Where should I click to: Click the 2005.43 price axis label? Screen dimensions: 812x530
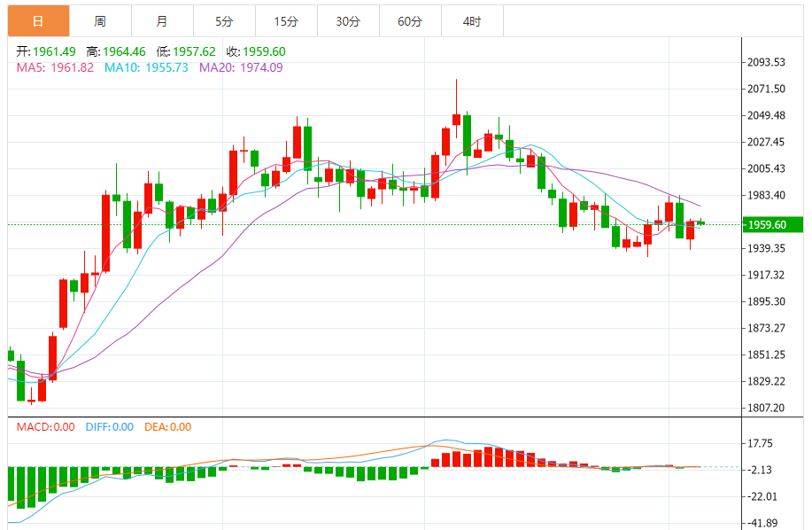(767, 168)
